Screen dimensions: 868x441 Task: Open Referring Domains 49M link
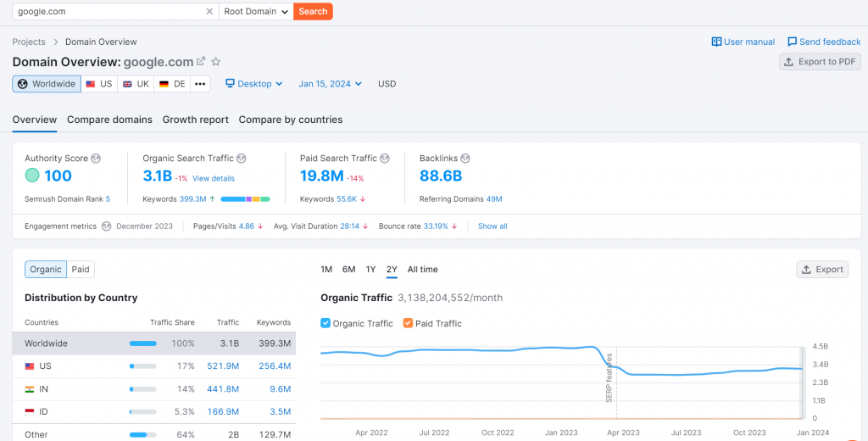pyautogui.click(x=494, y=199)
